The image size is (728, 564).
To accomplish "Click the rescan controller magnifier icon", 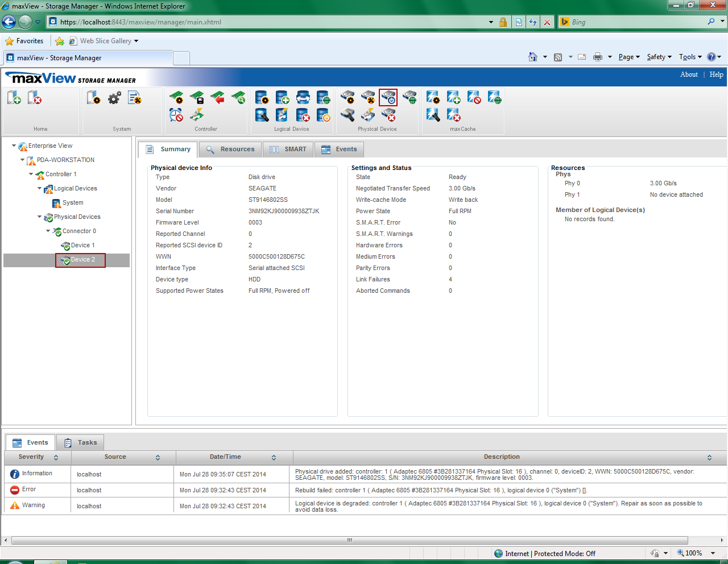I will click(239, 98).
